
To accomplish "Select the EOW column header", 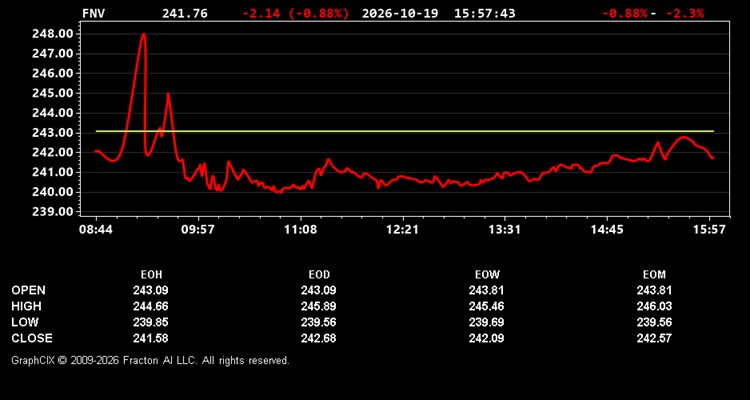I will coord(487,275).
